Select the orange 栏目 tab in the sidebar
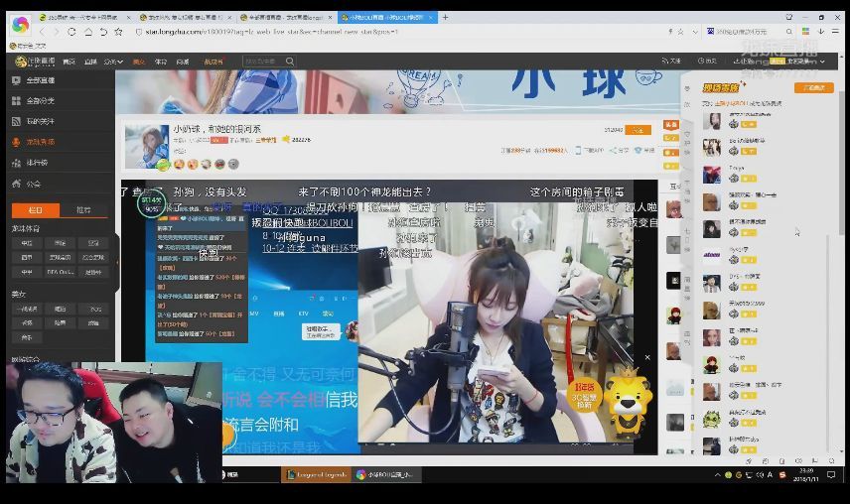This screenshot has height=504, width=850. (x=35, y=210)
